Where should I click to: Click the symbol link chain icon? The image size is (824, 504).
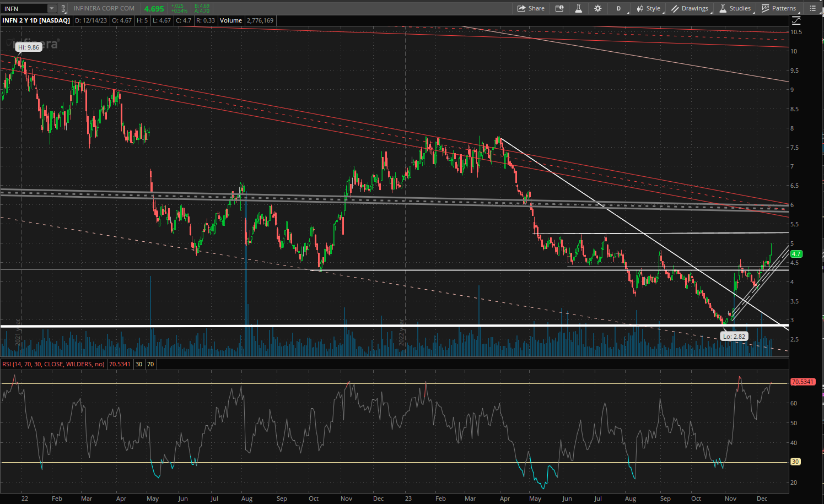pos(63,8)
